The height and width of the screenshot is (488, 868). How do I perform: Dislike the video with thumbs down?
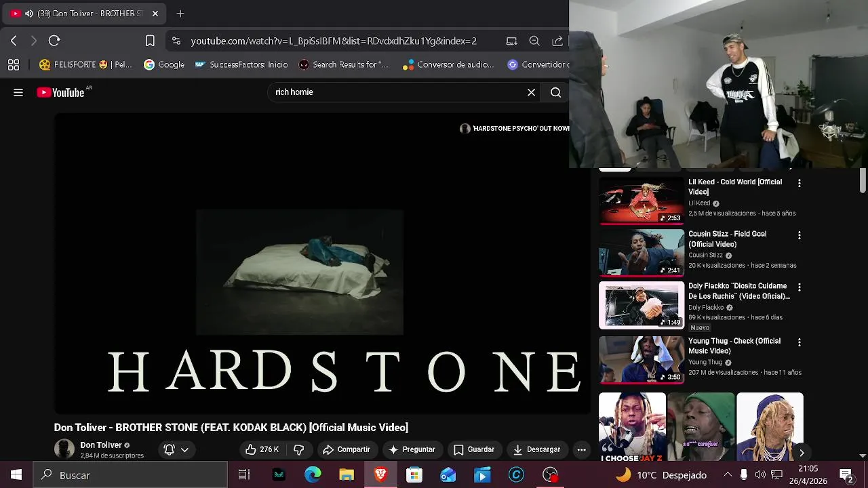point(298,449)
